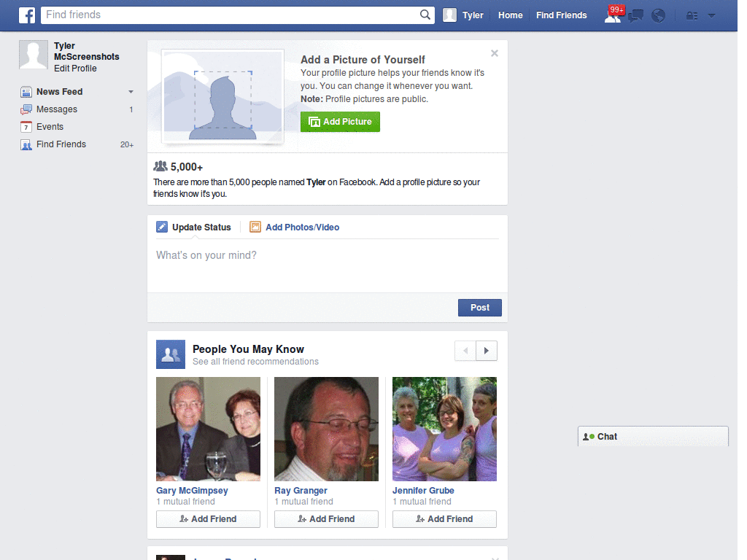This screenshot has width=747, height=560.
Task: Click the Find Friends sidebar icon
Action: (26, 145)
